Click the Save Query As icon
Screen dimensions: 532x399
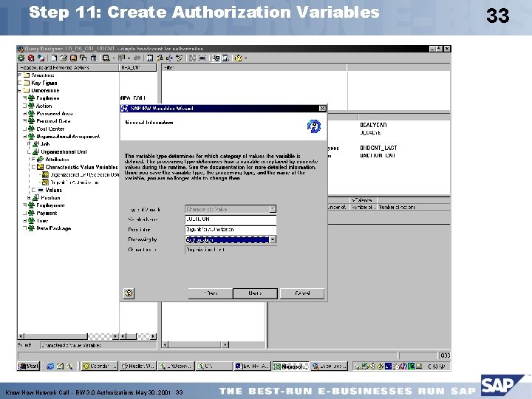(83, 58)
